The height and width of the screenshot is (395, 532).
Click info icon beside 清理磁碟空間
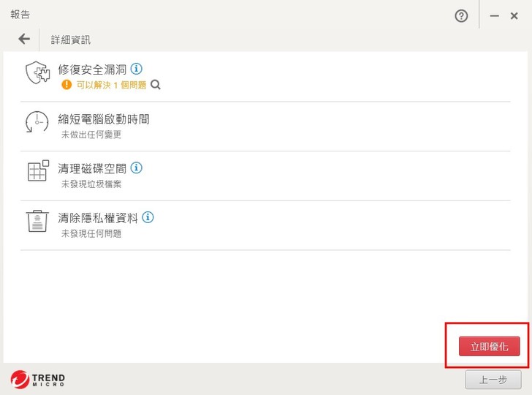tap(136, 168)
